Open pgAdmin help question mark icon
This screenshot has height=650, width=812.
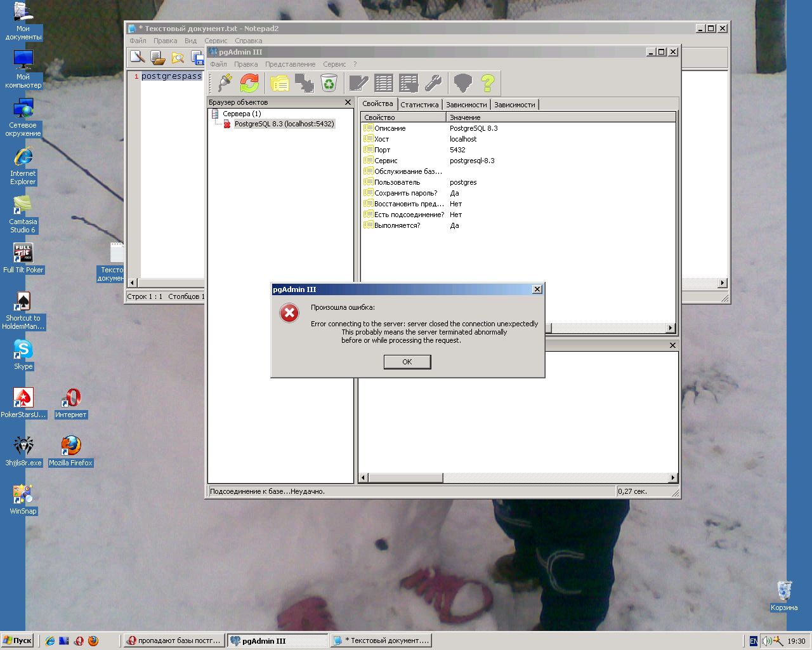click(487, 83)
